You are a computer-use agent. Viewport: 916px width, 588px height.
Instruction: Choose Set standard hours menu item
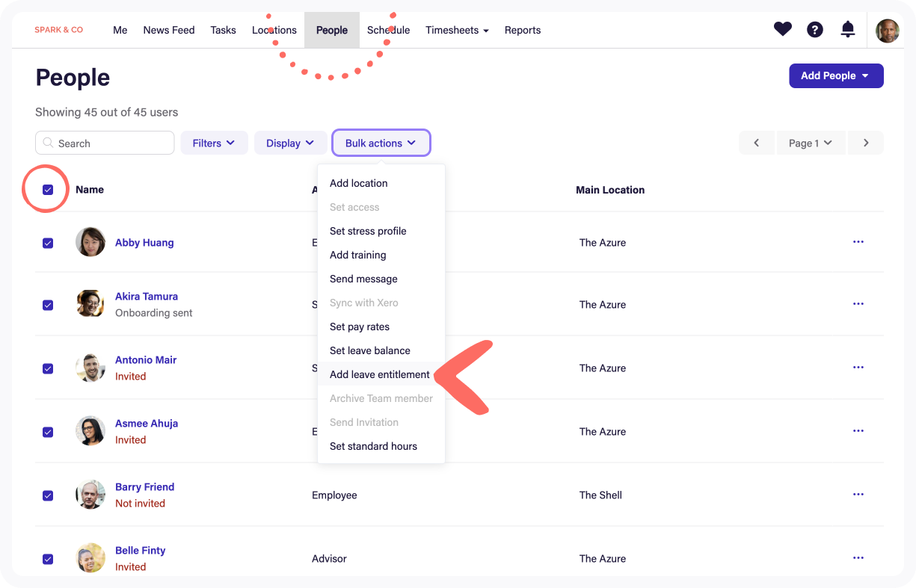click(381, 446)
